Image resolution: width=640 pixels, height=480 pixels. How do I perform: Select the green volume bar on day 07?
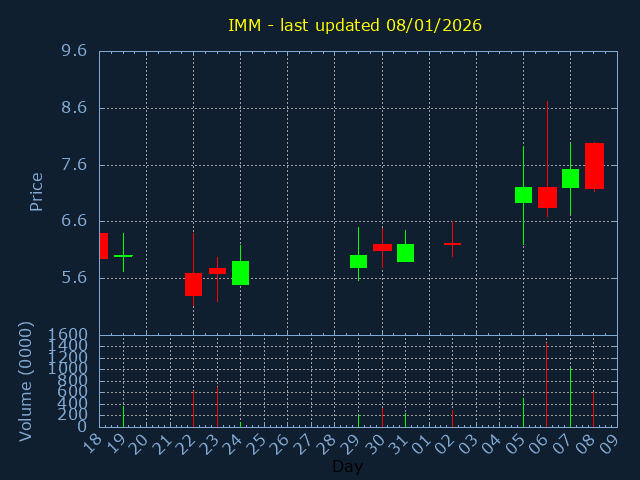pos(570,397)
